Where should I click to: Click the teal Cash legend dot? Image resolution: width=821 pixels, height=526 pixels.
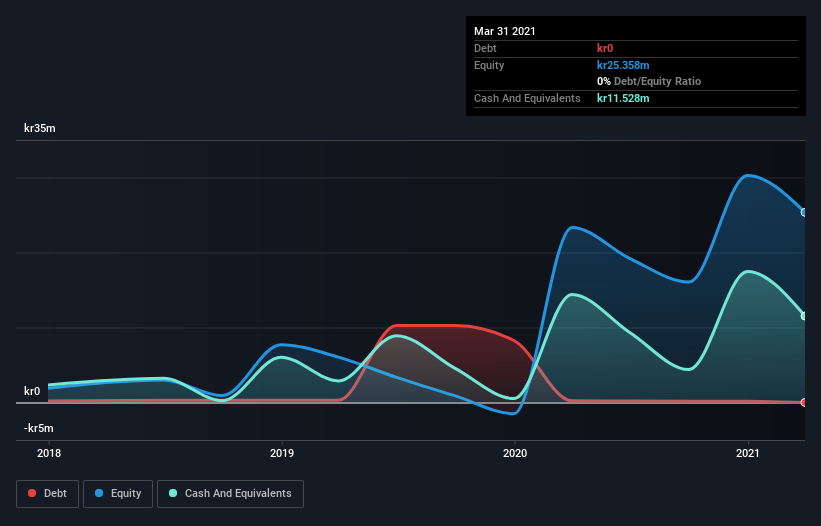173,493
